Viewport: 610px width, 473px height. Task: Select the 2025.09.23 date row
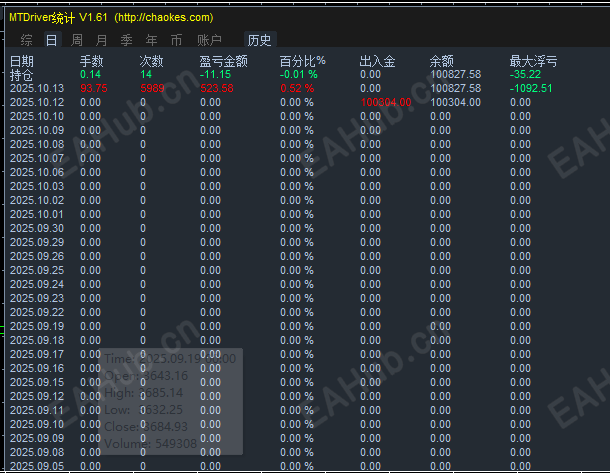37,298
